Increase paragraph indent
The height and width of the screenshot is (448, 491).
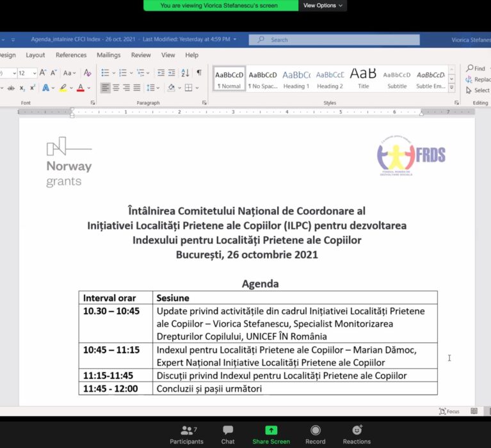(172, 73)
